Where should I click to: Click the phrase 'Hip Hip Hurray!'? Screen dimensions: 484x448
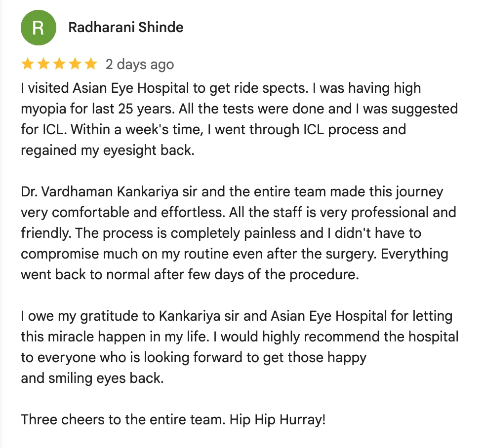point(278,420)
